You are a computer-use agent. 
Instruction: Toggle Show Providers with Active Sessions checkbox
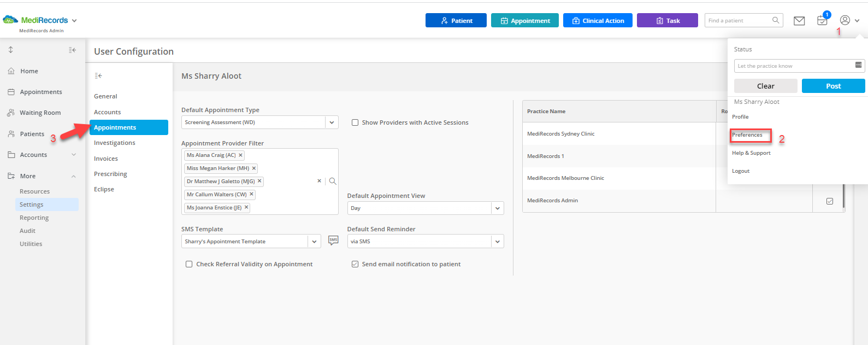point(355,122)
